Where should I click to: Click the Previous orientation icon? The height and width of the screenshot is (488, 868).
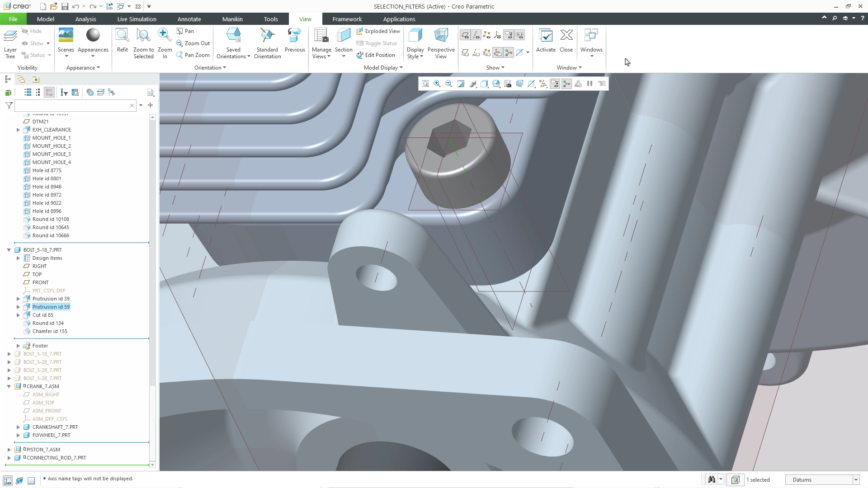295,41
